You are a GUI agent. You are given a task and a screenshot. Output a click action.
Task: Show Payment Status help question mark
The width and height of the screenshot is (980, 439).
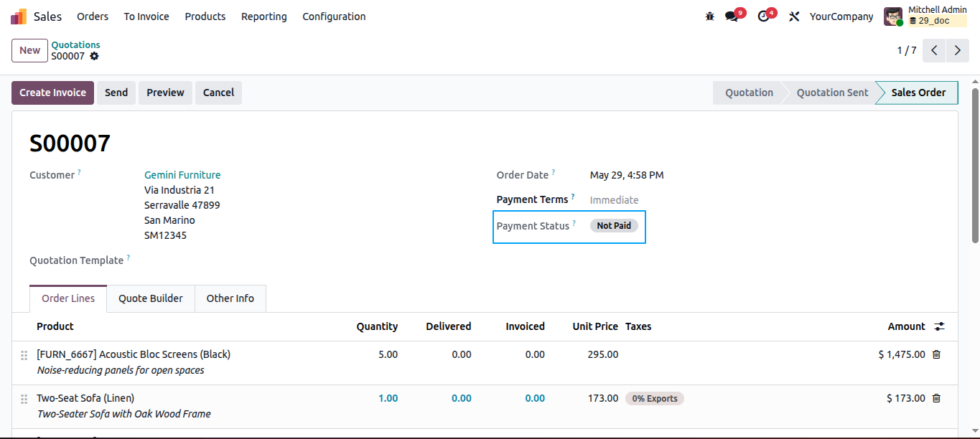pyautogui.click(x=574, y=223)
